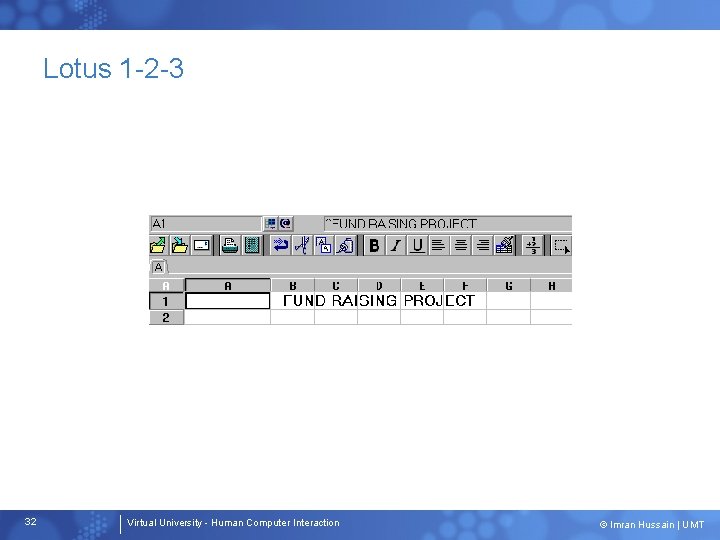Select column F header

tap(466, 286)
